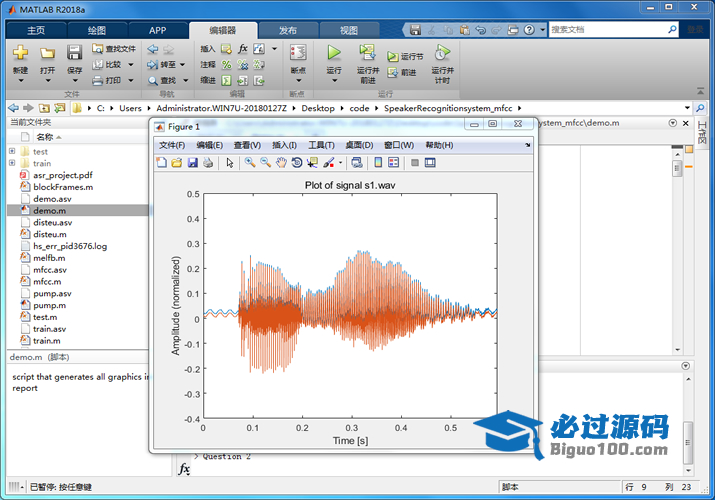
Task: Click Open File icon in Figure 1 toolbar
Action: pyautogui.click(x=177, y=163)
